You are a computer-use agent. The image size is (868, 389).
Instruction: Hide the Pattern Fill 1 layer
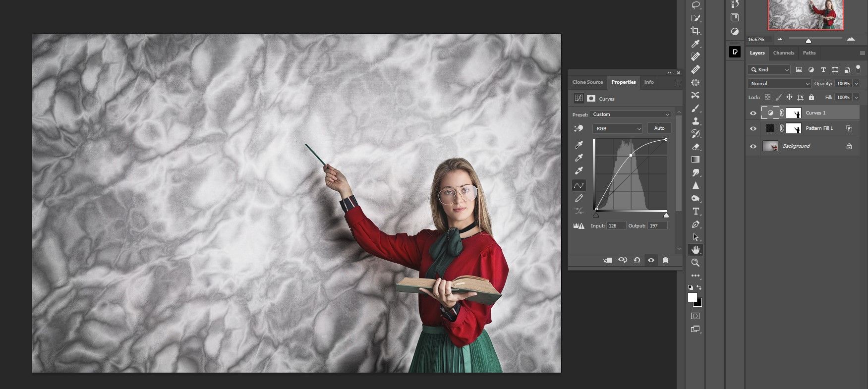[x=753, y=128]
